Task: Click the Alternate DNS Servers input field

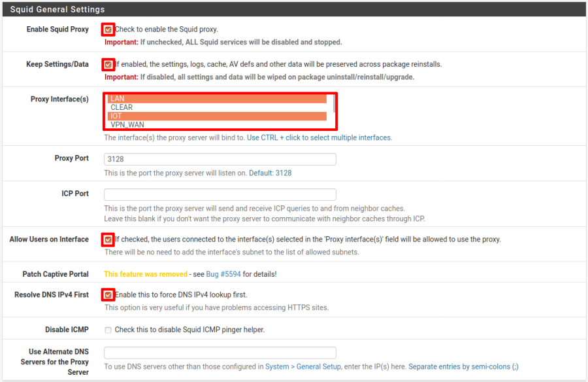Action: pos(220,353)
